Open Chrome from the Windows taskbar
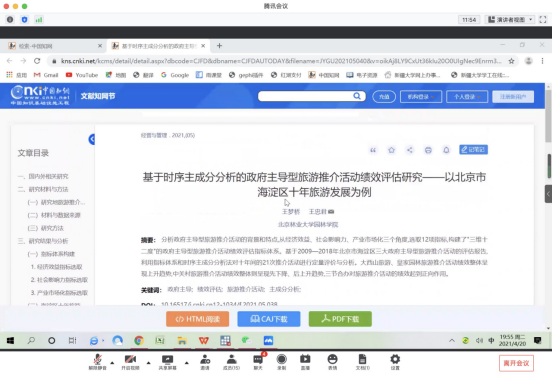 (139, 340)
